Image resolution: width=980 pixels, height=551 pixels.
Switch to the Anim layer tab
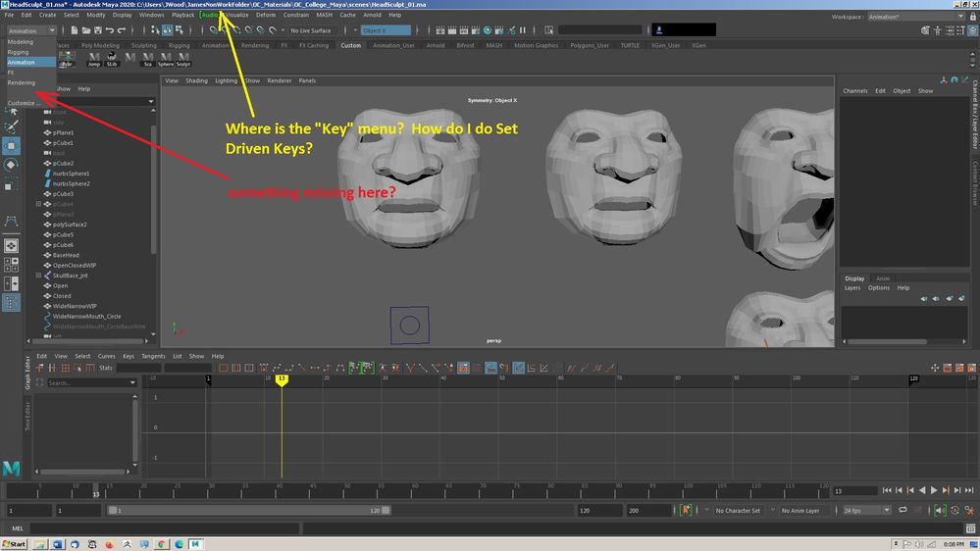(883, 278)
